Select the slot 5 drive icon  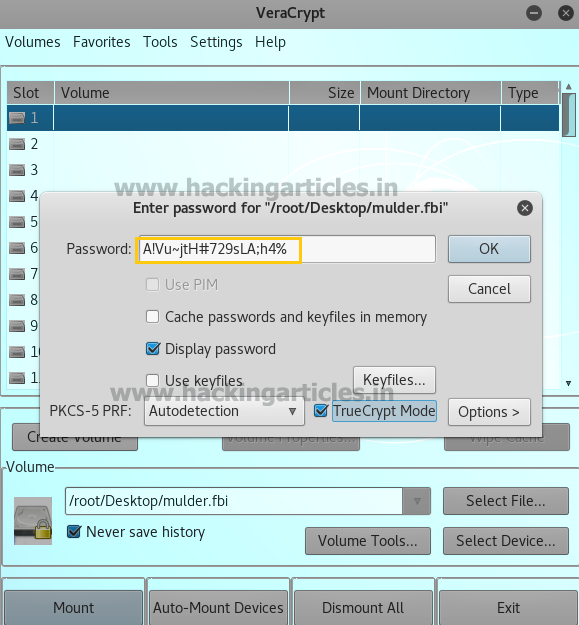17,222
